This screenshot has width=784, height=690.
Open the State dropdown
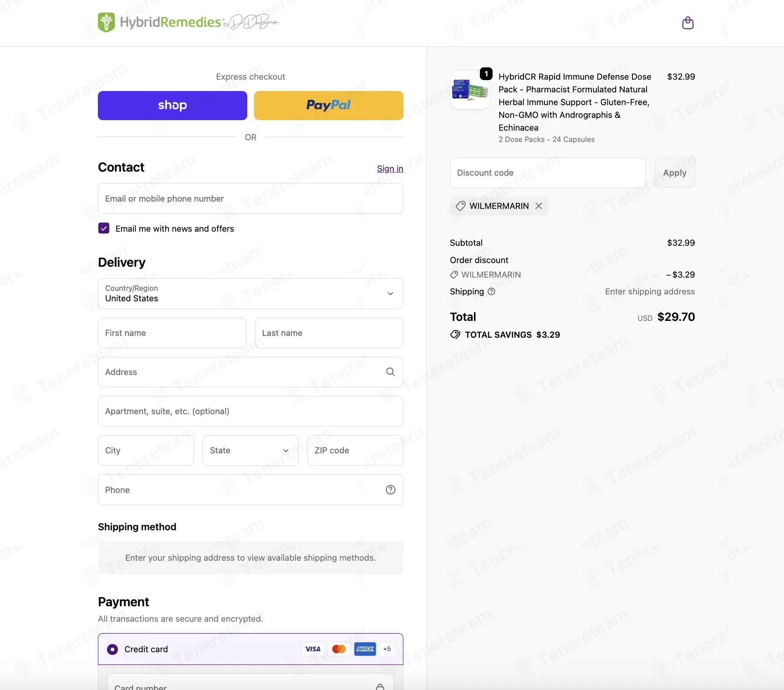(x=250, y=451)
